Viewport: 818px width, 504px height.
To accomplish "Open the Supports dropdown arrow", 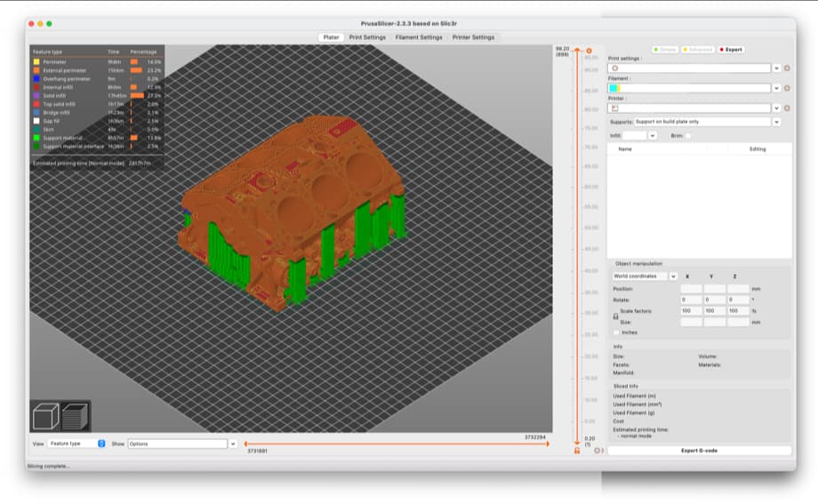I will tap(776, 122).
